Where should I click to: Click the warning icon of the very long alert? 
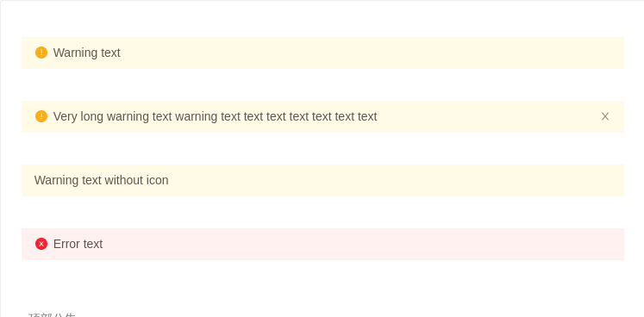pyautogui.click(x=41, y=116)
